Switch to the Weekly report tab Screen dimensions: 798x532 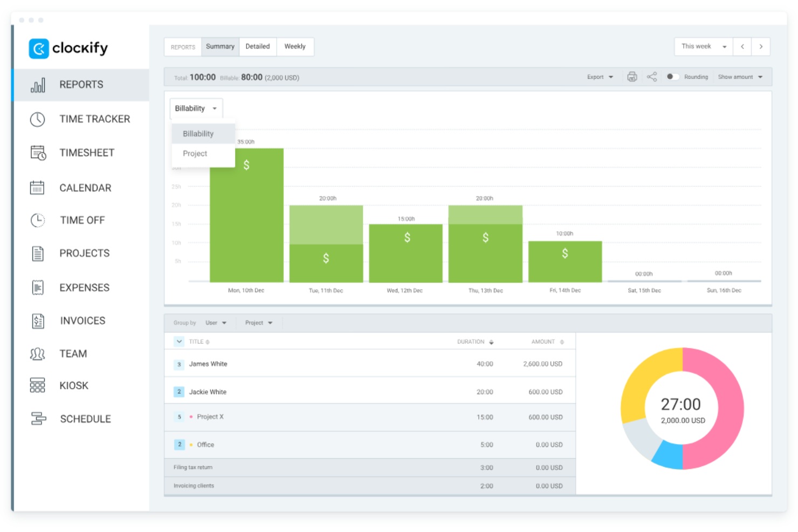(x=294, y=46)
